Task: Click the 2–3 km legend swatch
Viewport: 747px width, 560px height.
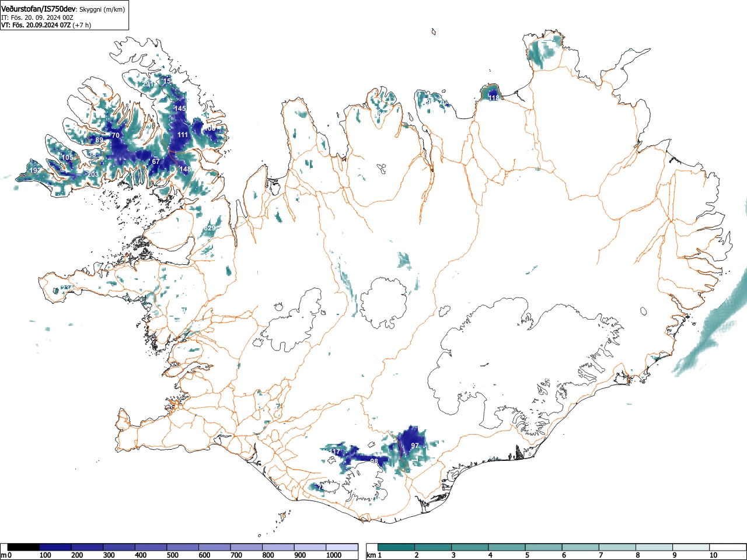Action: click(433, 547)
